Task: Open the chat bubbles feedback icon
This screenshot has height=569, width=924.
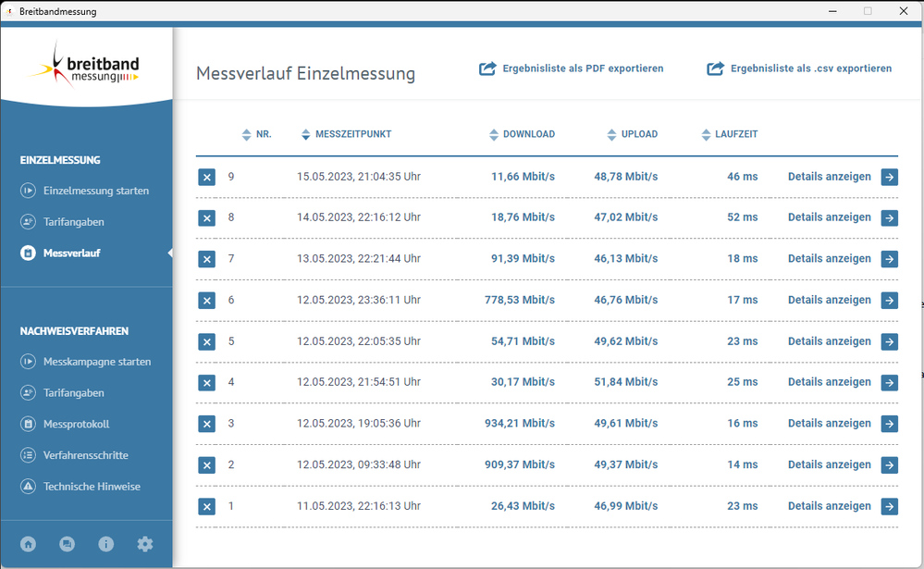Action: tap(68, 544)
